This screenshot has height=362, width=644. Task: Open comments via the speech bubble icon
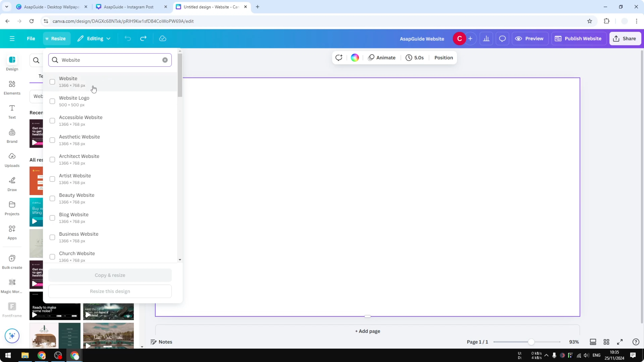pos(502,38)
